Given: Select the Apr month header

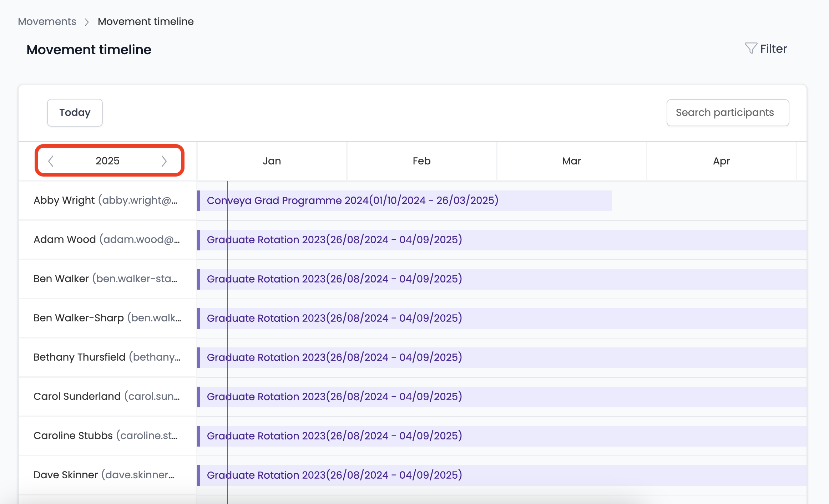Looking at the screenshot, I should coord(722,161).
